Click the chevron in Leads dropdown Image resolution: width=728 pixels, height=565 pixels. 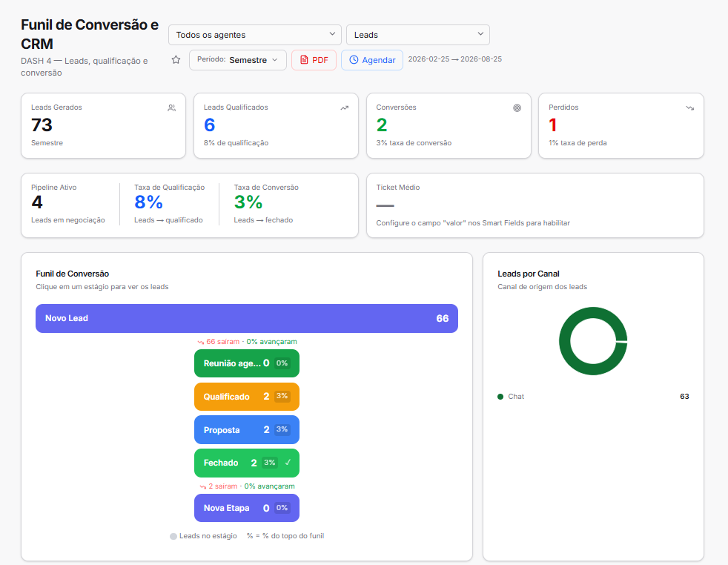coord(480,34)
